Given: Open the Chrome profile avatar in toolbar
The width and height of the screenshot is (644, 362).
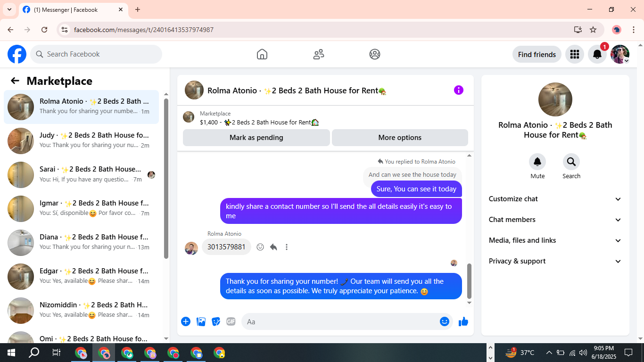Looking at the screenshot, I should 617,30.
